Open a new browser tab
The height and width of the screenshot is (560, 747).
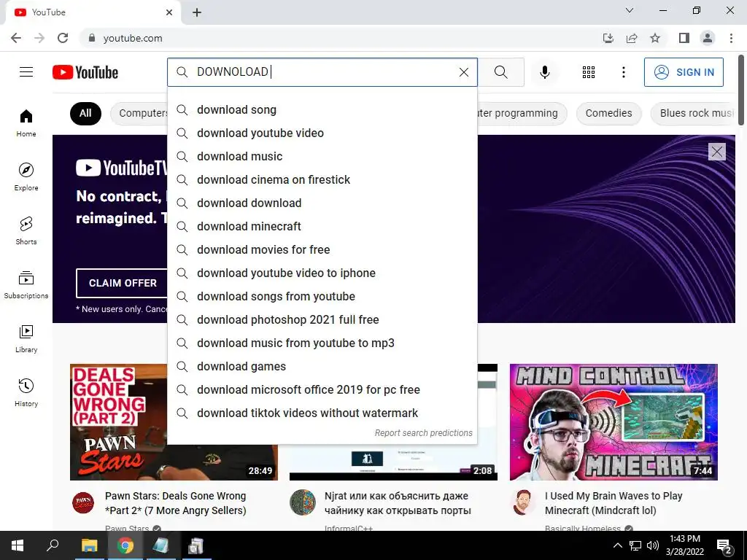pyautogui.click(x=197, y=12)
